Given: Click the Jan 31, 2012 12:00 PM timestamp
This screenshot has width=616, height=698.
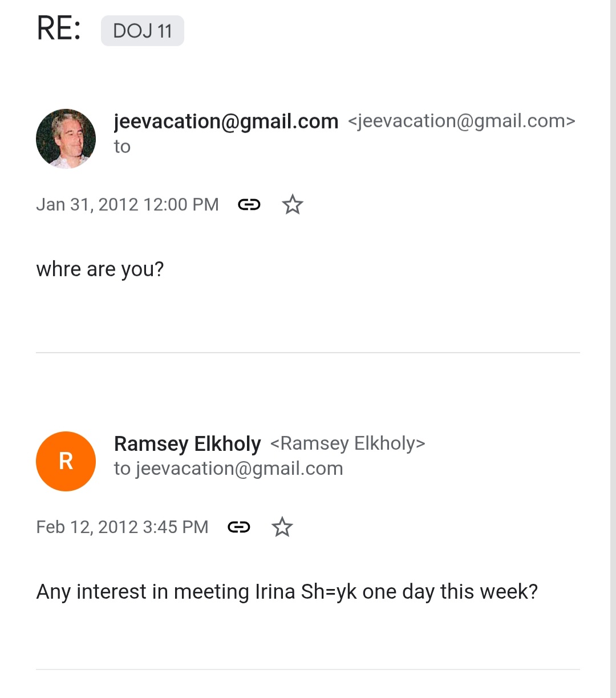Looking at the screenshot, I should (x=127, y=204).
